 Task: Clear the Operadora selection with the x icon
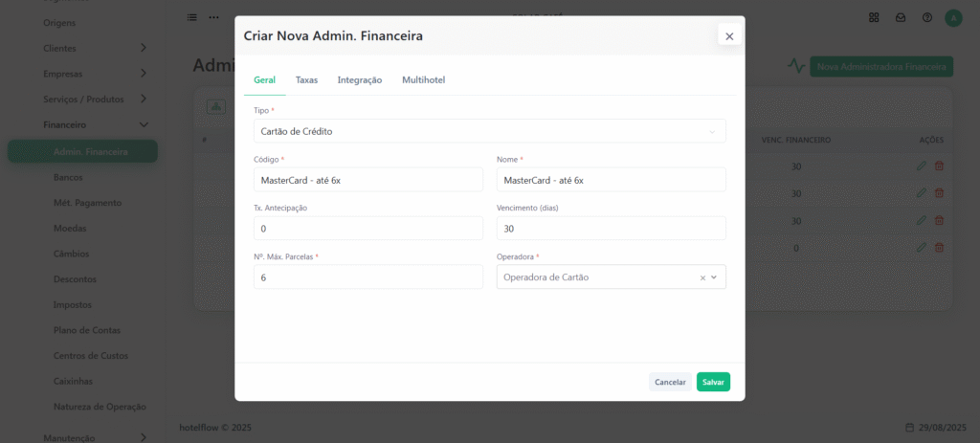pyautogui.click(x=702, y=277)
